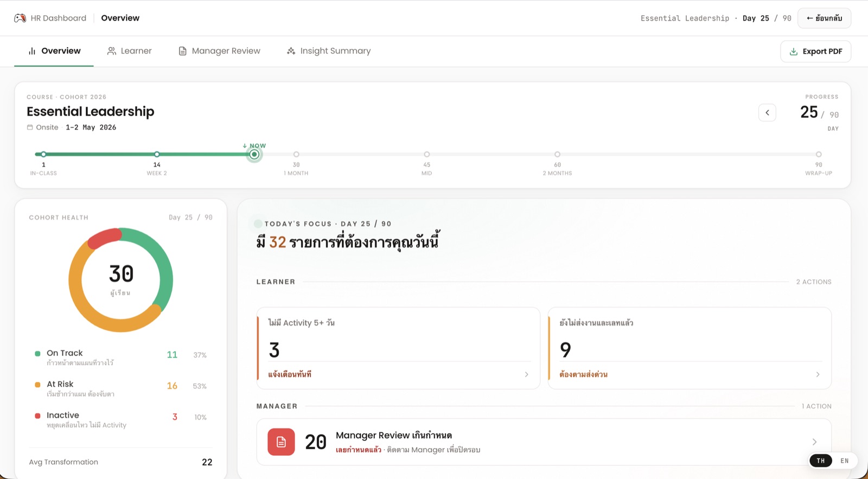
Task: Click the red document icon for overdue reviews
Action: (281, 442)
